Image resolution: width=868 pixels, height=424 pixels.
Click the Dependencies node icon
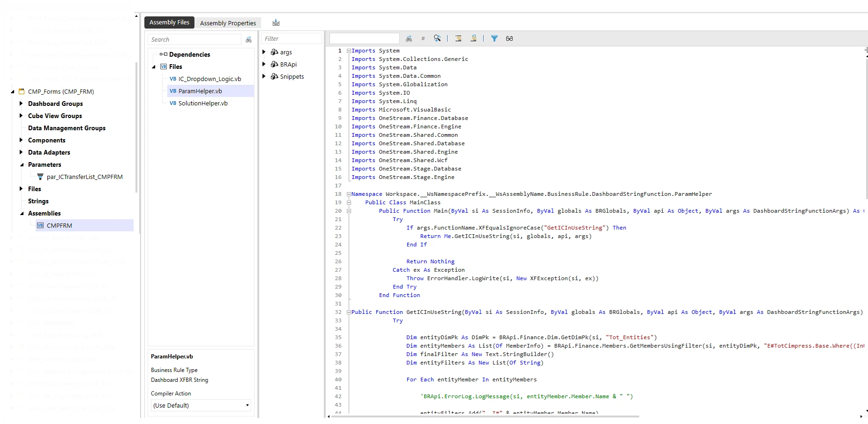(163, 54)
